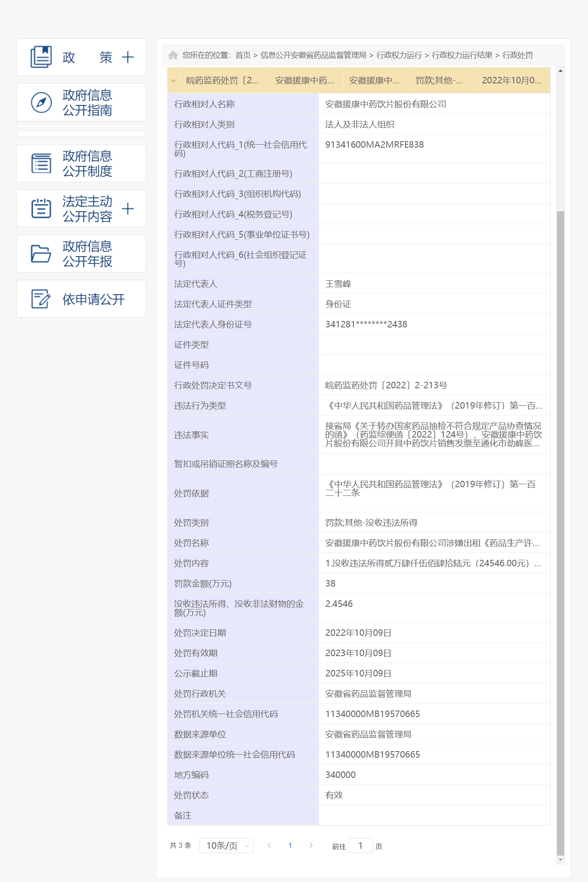Click 处罚依据 value text
588x882 pixels.
pyautogui.click(x=430, y=489)
